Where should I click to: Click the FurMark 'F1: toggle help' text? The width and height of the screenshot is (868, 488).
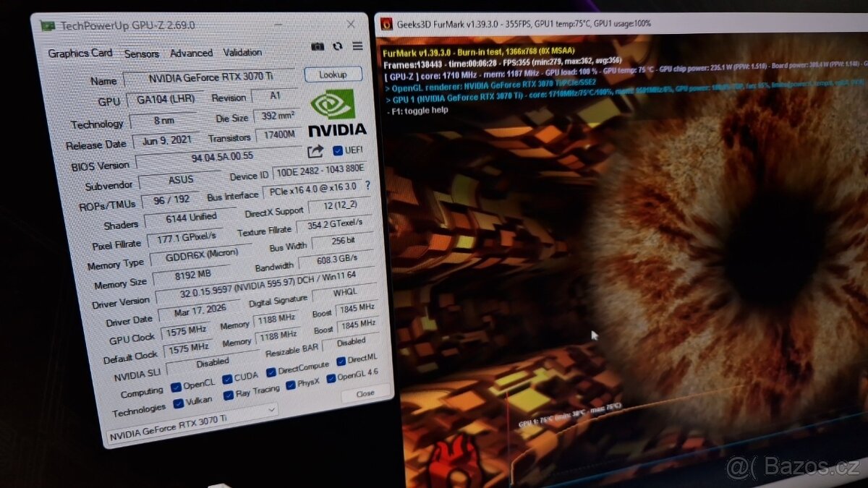pos(419,111)
